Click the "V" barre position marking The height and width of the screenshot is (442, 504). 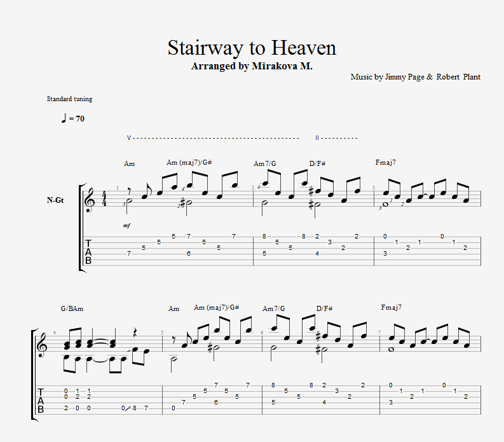[129, 138]
